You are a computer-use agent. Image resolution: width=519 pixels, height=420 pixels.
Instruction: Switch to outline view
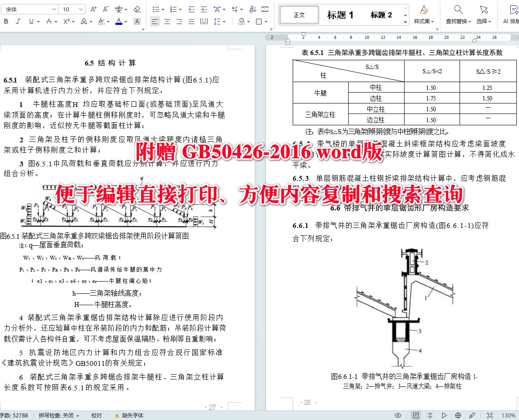(x=429, y=415)
